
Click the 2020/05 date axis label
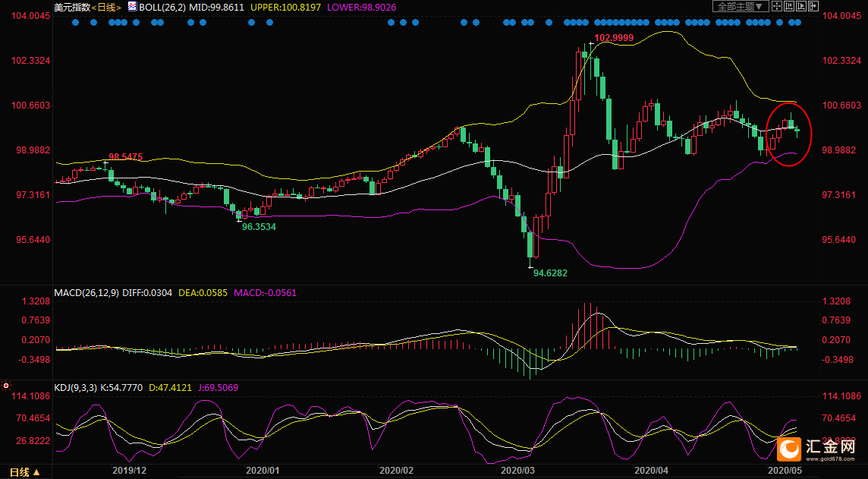(784, 470)
